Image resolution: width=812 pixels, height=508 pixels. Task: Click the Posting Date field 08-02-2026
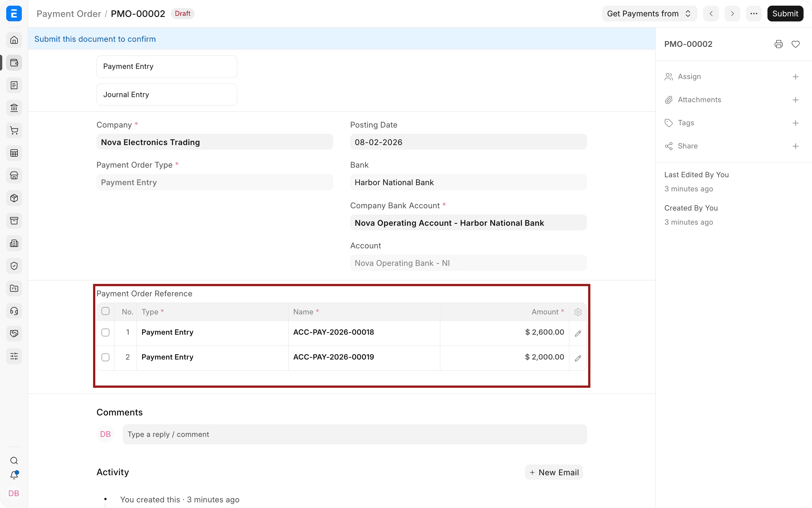coord(468,142)
